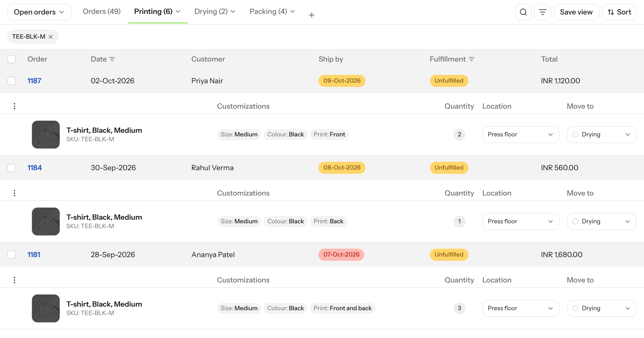Click customer name Rahul Verma
Screen dimensions: 644x338
click(x=213, y=168)
